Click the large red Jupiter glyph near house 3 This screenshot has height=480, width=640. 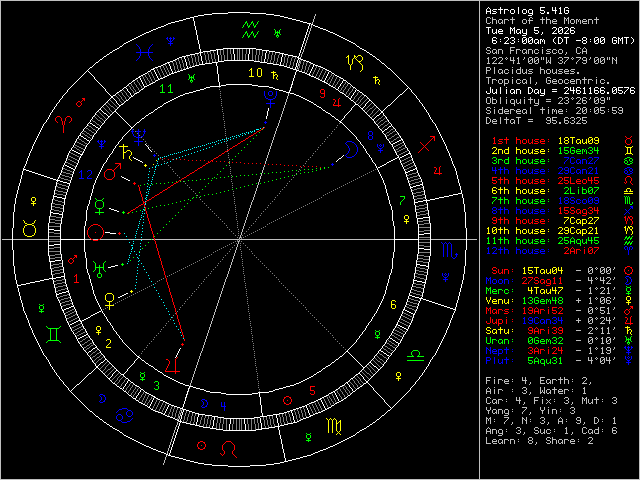[172, 364]
